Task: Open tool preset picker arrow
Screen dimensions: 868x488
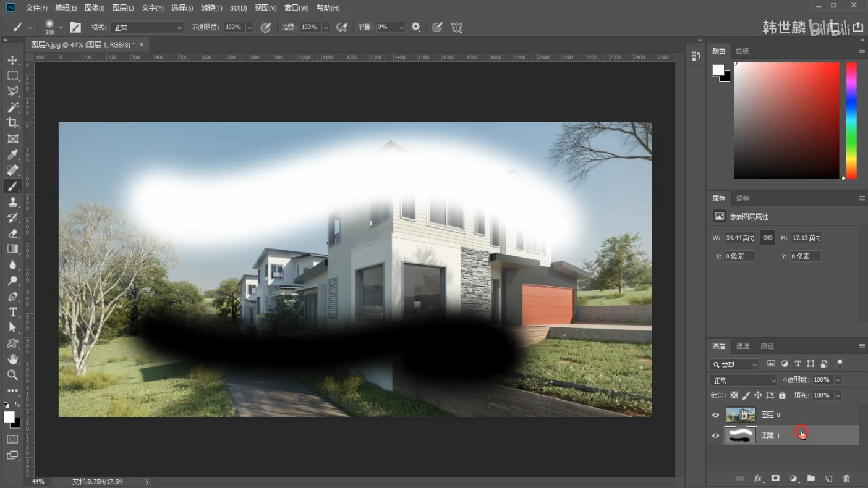Action: point(30,27)
